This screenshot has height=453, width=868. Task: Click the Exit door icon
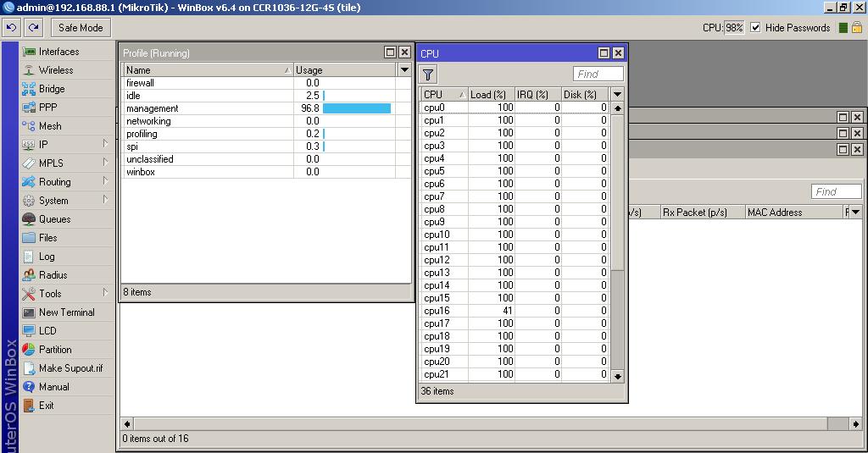click(29, 406)
